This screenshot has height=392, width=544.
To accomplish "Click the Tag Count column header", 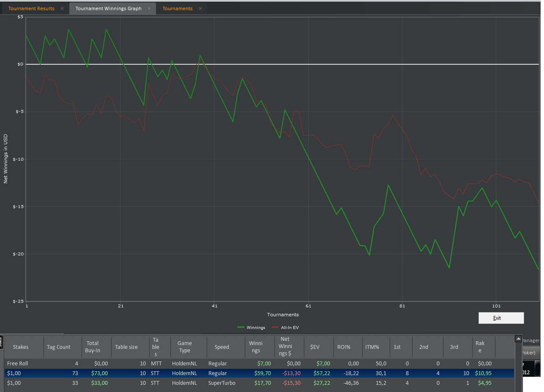I will click(59, 347).
